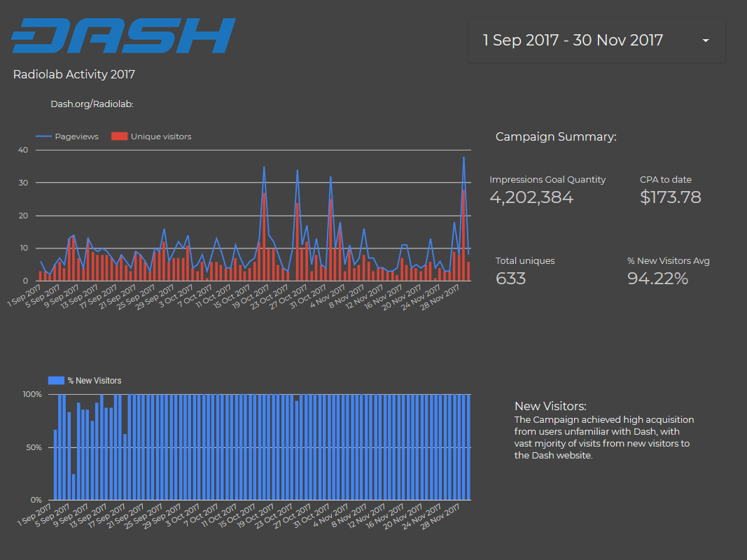
Task: Click the '1 Sep 2017 - 30 Nov 2017' date range
Action: tap(573, 41)
